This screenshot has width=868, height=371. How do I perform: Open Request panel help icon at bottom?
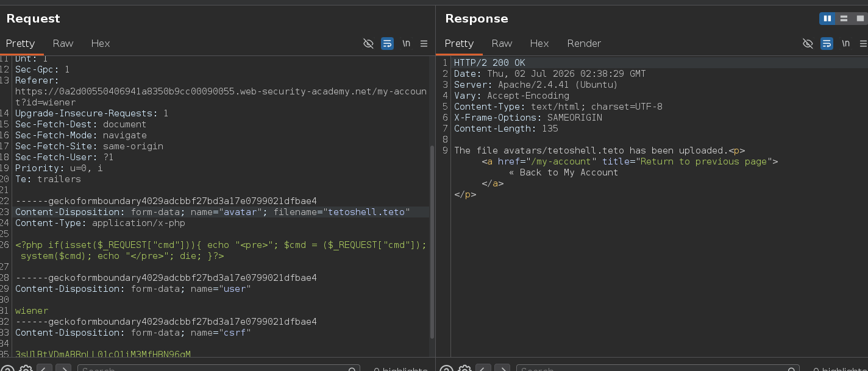7,368
